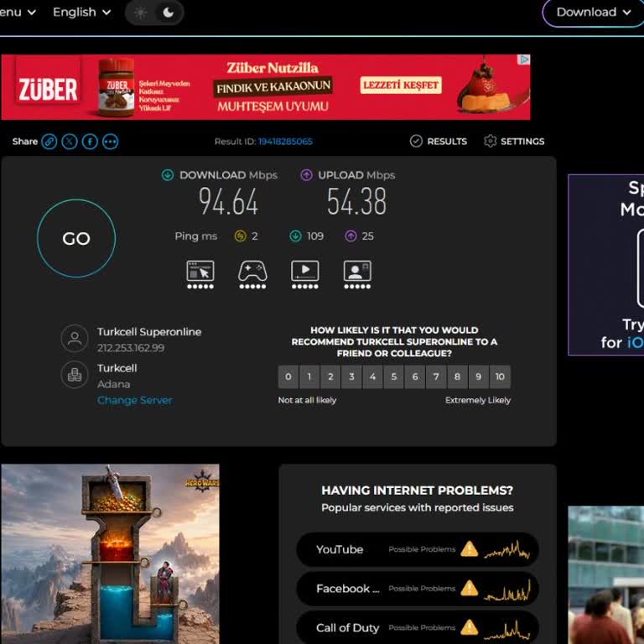Select rating 3 on recommendation scale
The height and width of the screenshot is (644, 644).
coord(351,377)
